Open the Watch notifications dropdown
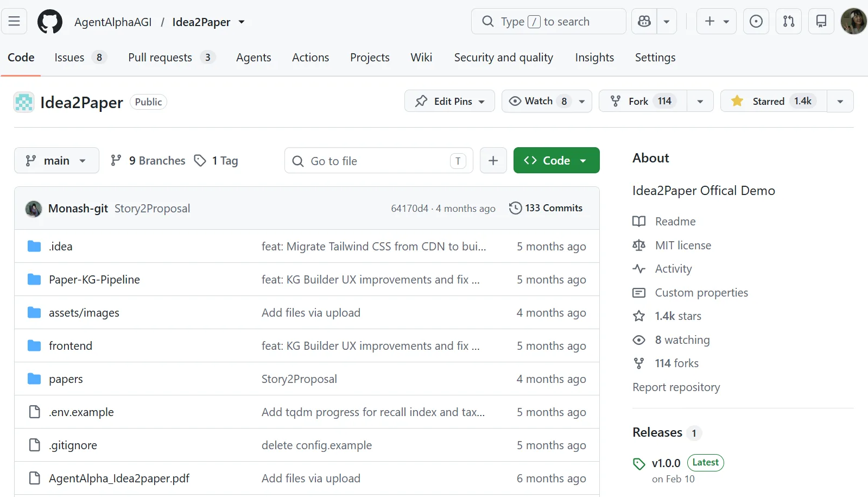The height and width of the screenshot is (497, 868). point(547,101)
